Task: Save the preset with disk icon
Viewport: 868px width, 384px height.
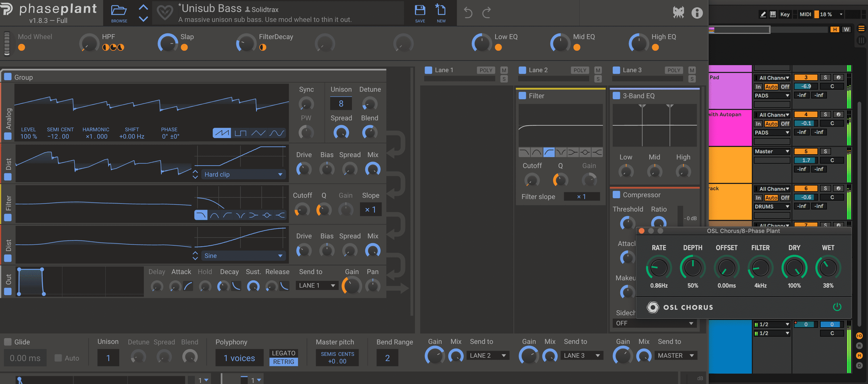Action: pos(420,13)
